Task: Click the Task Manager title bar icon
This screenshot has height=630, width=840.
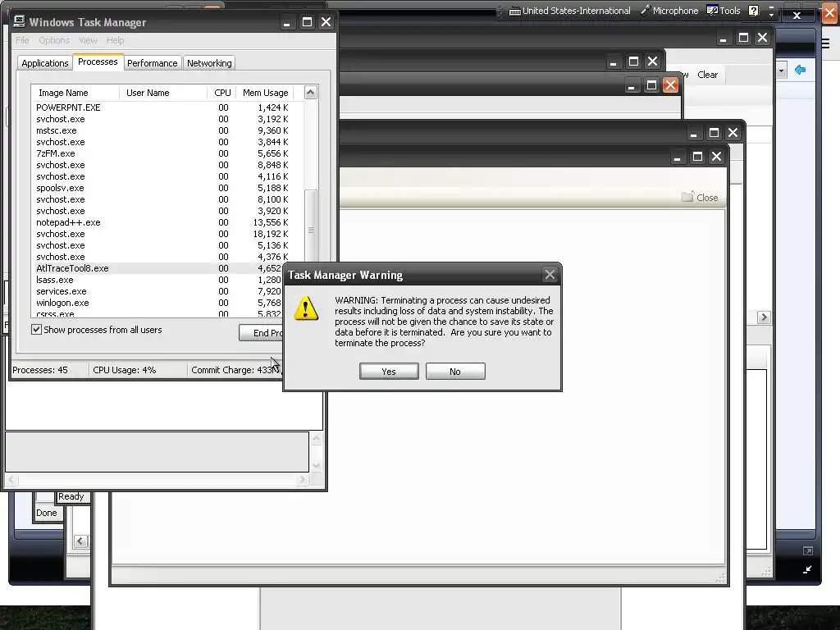Action: pyautogui.click(x=20, y=21)
